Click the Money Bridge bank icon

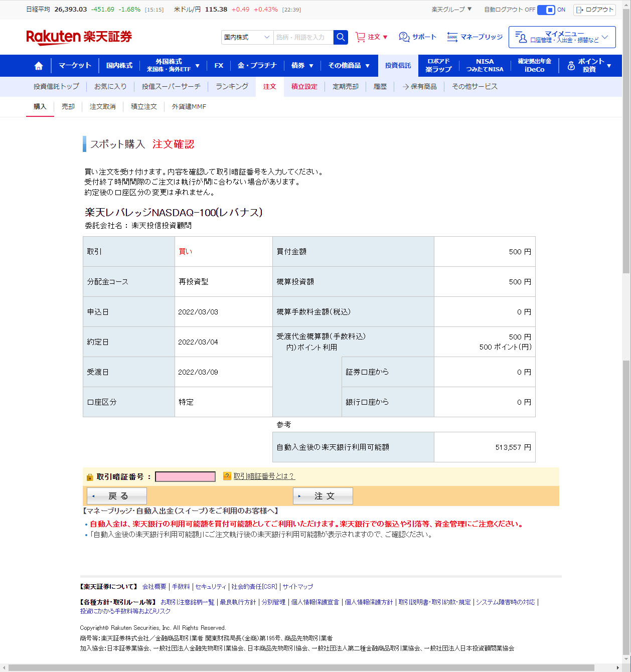coord(452,37)
